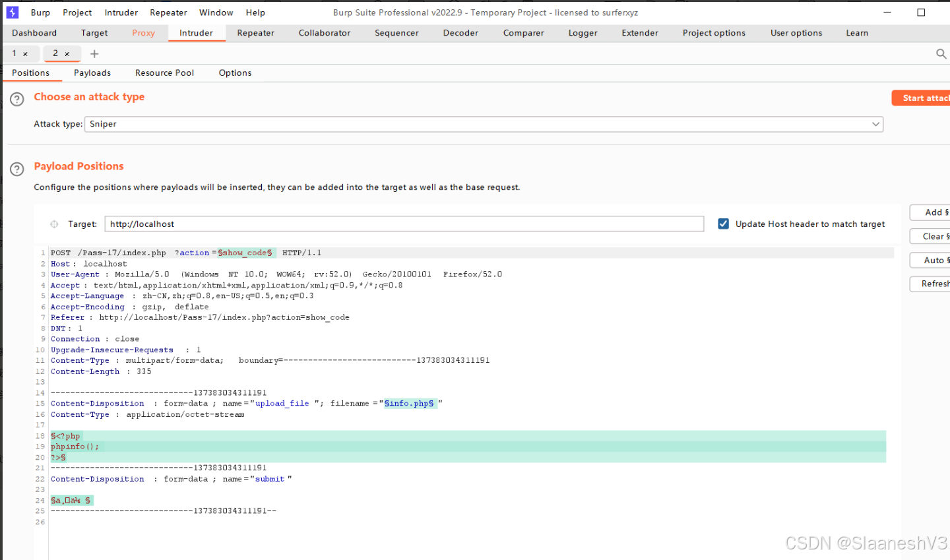Viewport: 950px width, 560px height.
Task: Switch to the Options tab
Action: [235, 73]
